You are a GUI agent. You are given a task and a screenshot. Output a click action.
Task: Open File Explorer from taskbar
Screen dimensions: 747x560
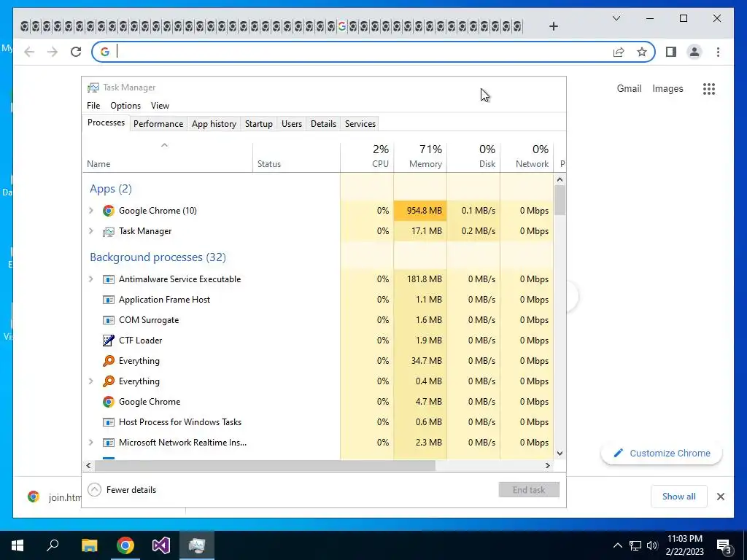(x=89, y=545)
